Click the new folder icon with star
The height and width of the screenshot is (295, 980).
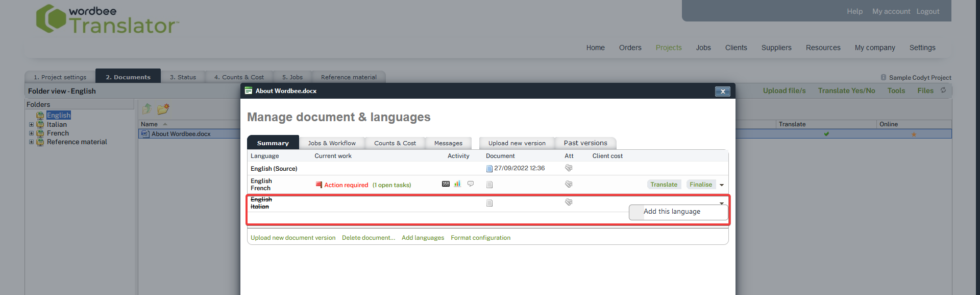click(x=163, y=109)
